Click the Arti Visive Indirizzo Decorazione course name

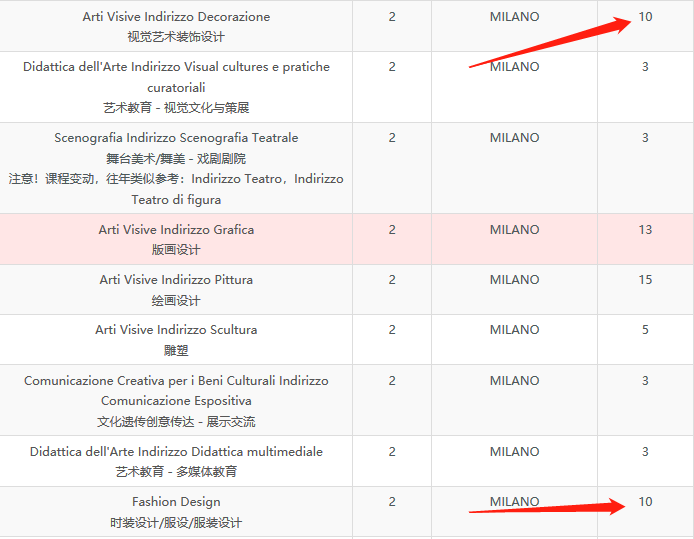point(176,17)
